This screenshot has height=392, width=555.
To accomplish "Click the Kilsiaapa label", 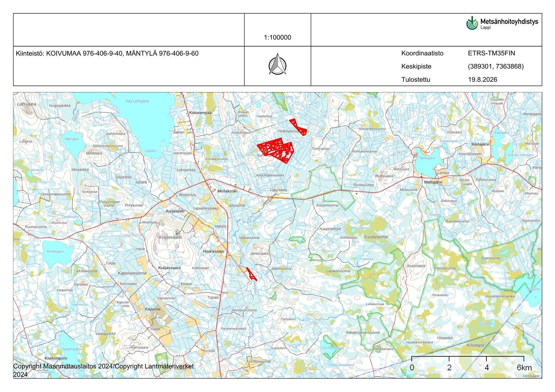I will click(475, 345).
